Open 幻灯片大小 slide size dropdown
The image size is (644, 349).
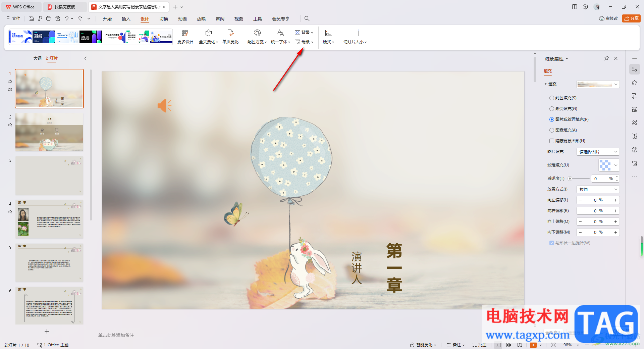[355, 37]
